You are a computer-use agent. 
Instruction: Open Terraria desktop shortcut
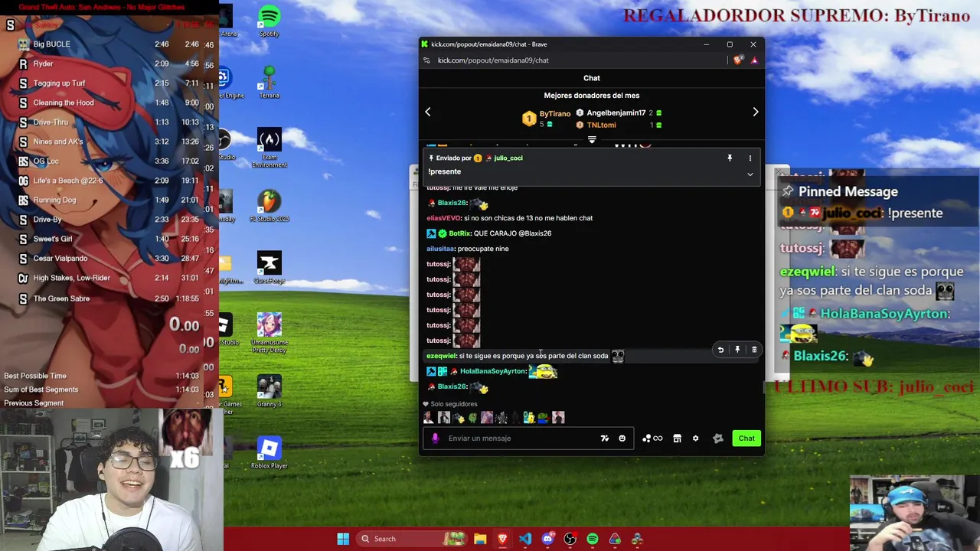[x=269, y=81]
